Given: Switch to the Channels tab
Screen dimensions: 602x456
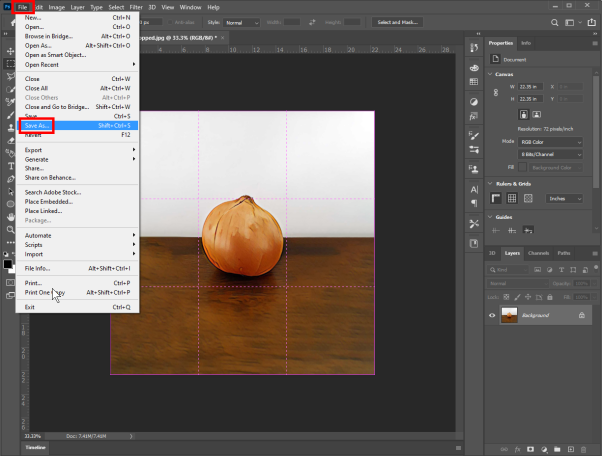Looking at the screenshot, I should (x=538, y=253).
